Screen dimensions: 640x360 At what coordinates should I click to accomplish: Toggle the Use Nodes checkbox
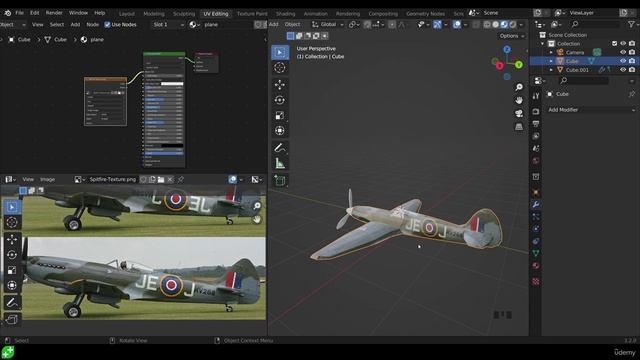[107, 24]
